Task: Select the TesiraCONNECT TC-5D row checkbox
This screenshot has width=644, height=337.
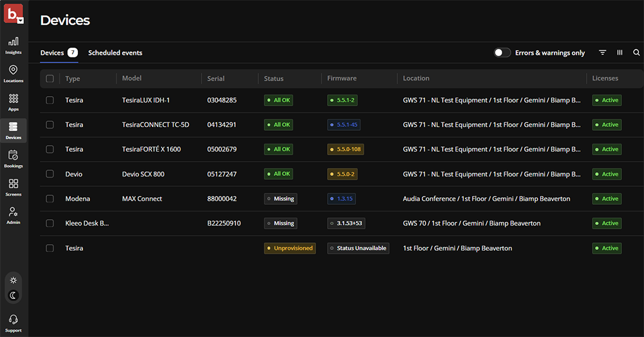Action: point(50,124)
